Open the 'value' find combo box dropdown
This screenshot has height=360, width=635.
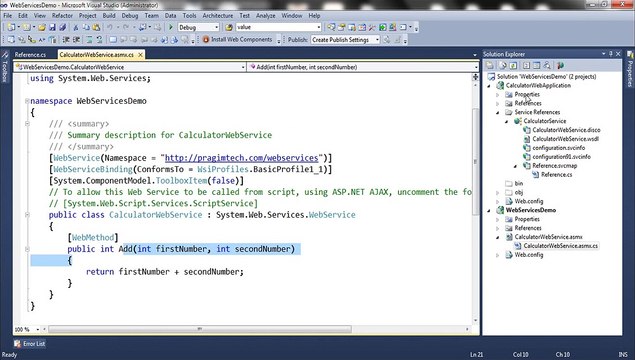[319, 27]
